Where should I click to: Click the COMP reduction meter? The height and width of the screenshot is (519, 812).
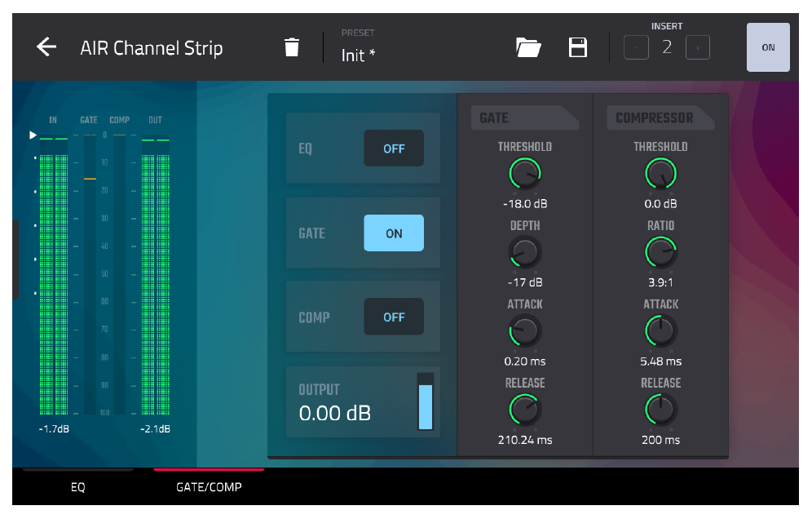(x=119, y=275)
